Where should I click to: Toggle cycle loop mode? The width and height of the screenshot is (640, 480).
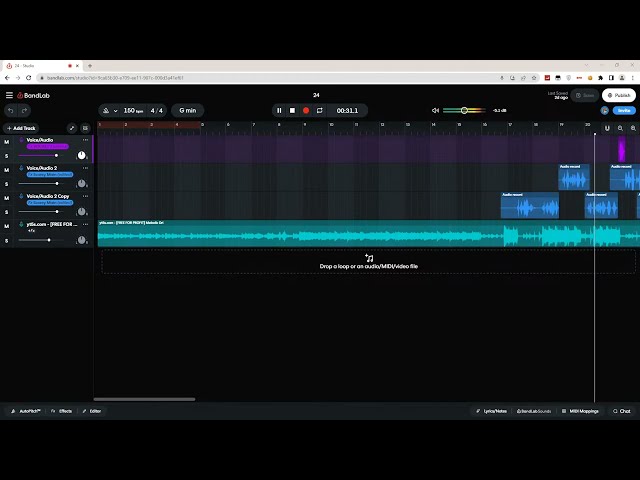pos(320,111)
